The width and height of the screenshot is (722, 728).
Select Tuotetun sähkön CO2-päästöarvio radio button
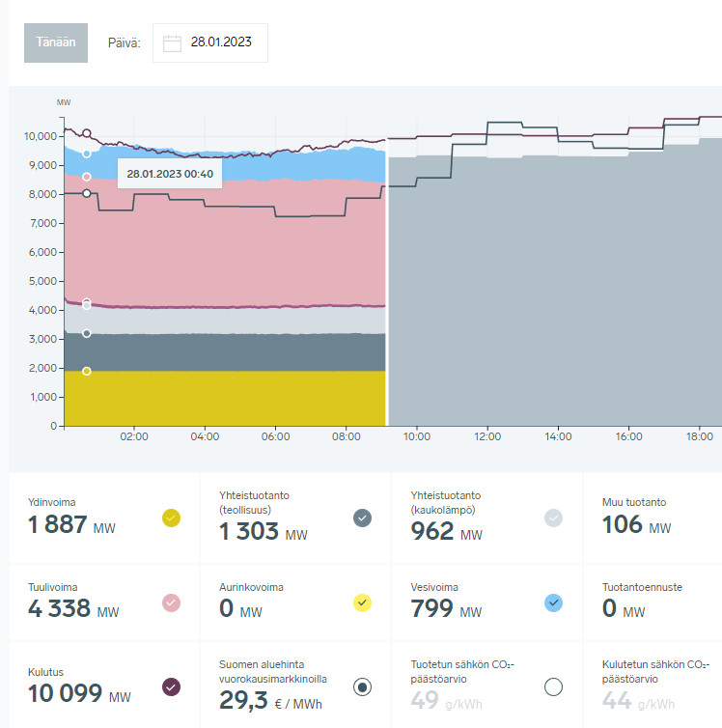pos(553,687)
